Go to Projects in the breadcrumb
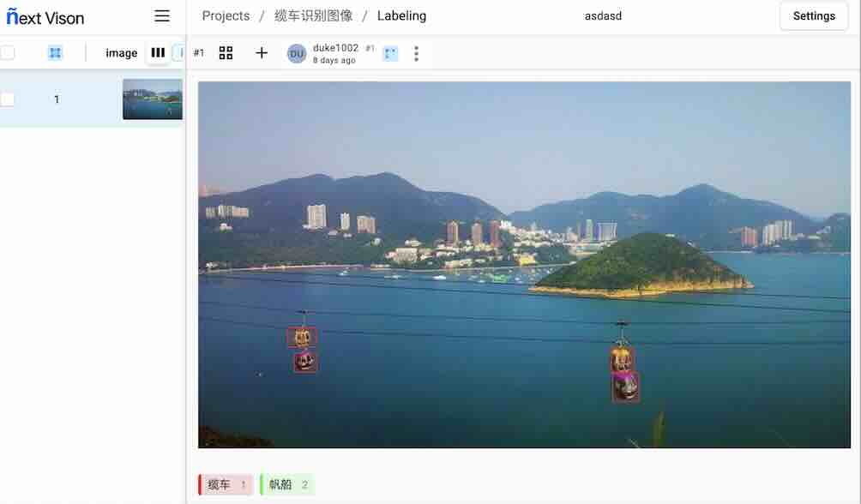The height and width of the screenshot is (504, 861). [226, 16]
